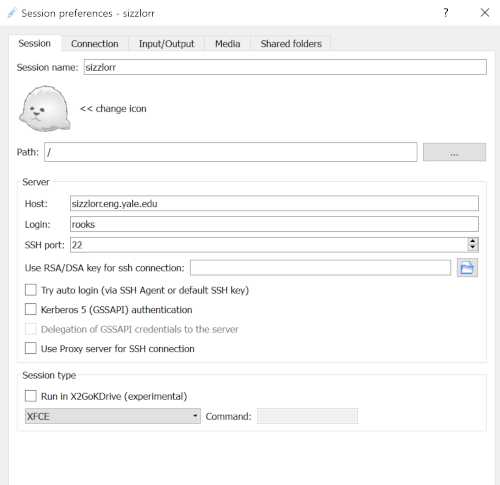Image resolution: width=500 pixels, height=485 pixels.
Task: Click the pencil icon in title bar
Action: 12,13
